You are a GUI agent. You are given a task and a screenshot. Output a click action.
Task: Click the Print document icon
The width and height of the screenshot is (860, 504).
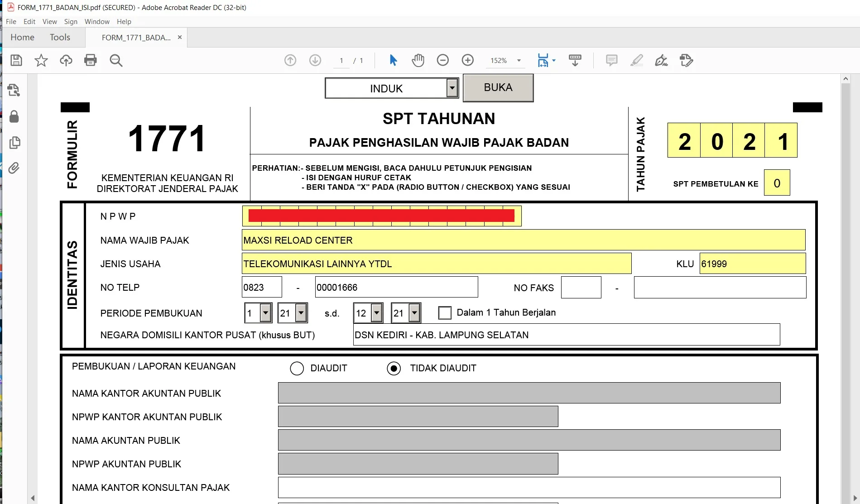(x=90, y=60)
